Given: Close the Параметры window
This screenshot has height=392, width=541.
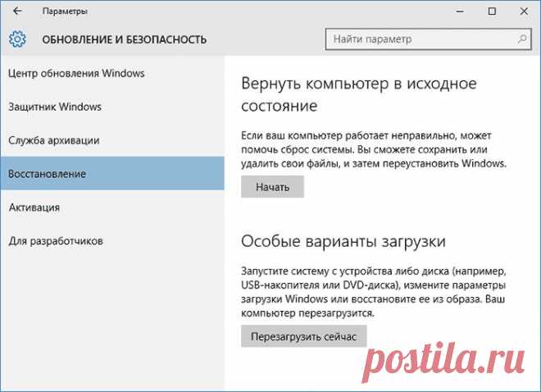Looking at the screenshot, I should 524,11.
